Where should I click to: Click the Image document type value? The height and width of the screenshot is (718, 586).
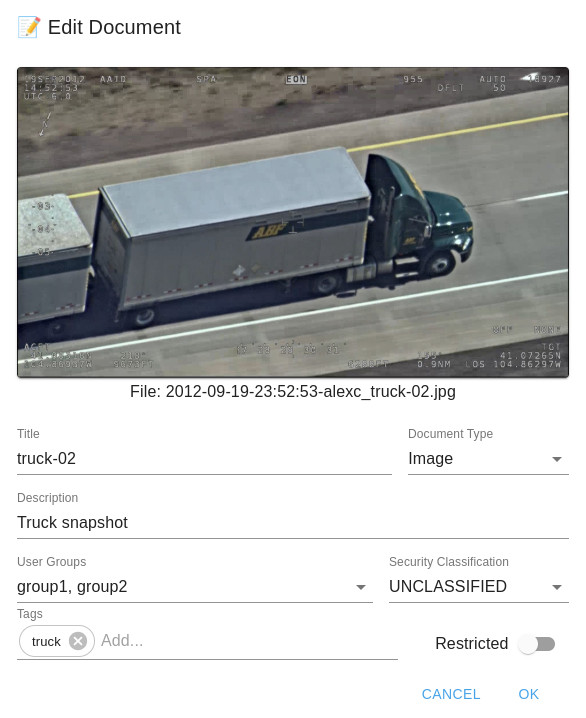(x=430, y=459)
